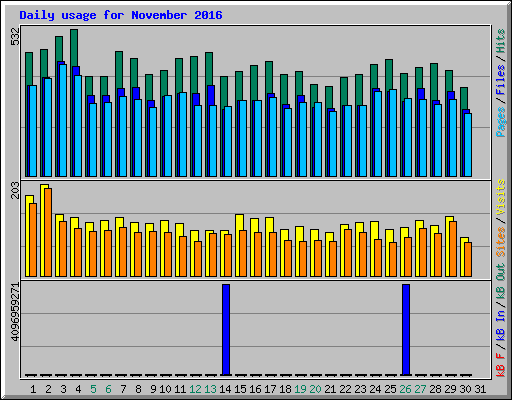The image size is (512, 400).
Task: Click the cyan Pages bar for day 25
Action: pos(393,133)
